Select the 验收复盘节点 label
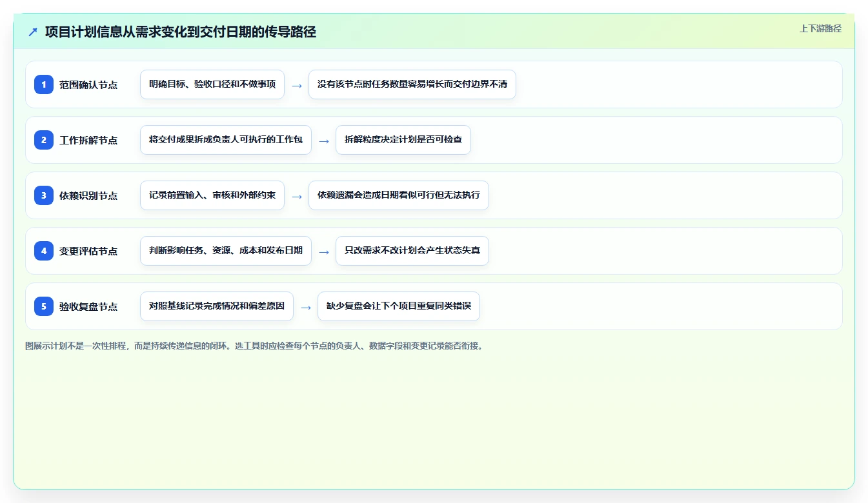This screenshot has width=868, height=503. 88,307
